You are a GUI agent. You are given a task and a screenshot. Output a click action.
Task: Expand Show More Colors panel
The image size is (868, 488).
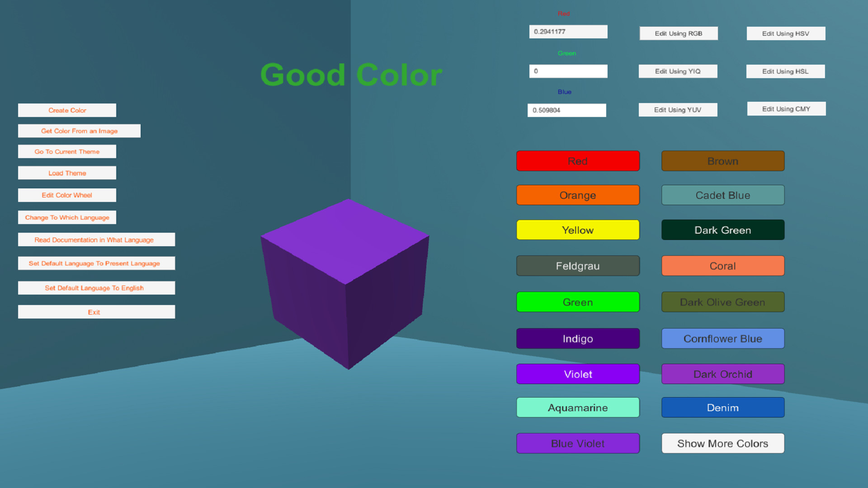coord(722,443)
